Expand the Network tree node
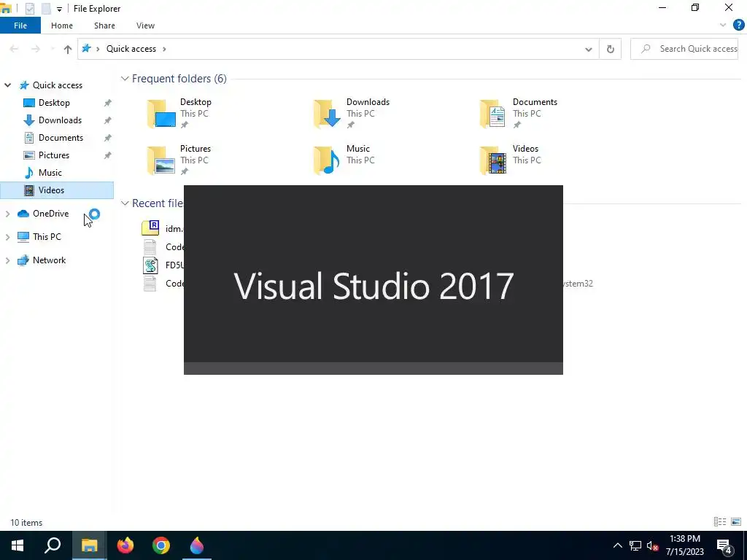The height and width of the screenshot is (560, 747). coord(7,260)
